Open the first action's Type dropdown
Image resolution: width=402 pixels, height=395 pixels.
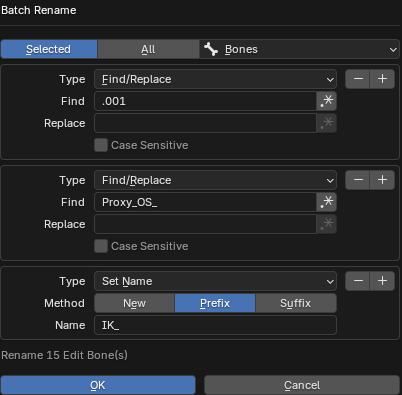tap(215, 79)
